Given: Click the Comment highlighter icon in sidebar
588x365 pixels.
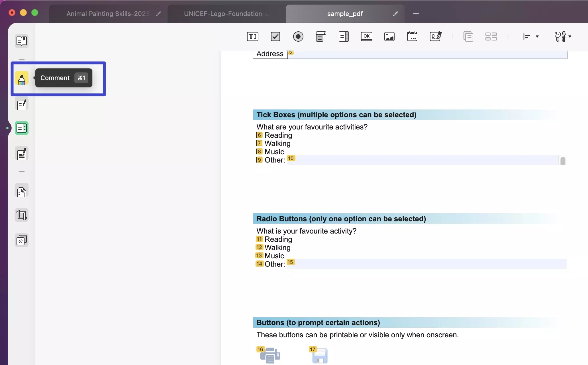Looking at the screenshot, I should (22, 78).
